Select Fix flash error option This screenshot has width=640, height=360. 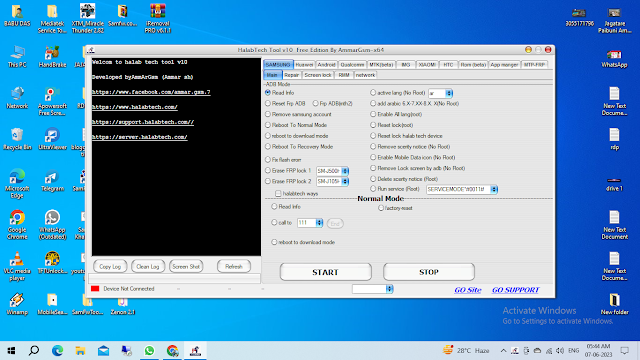[x=268, y=160]
